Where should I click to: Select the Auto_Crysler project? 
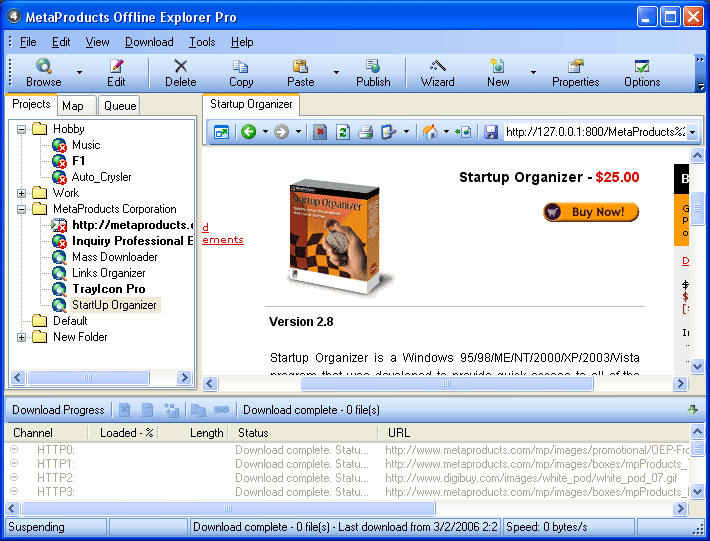click(101, 177)
